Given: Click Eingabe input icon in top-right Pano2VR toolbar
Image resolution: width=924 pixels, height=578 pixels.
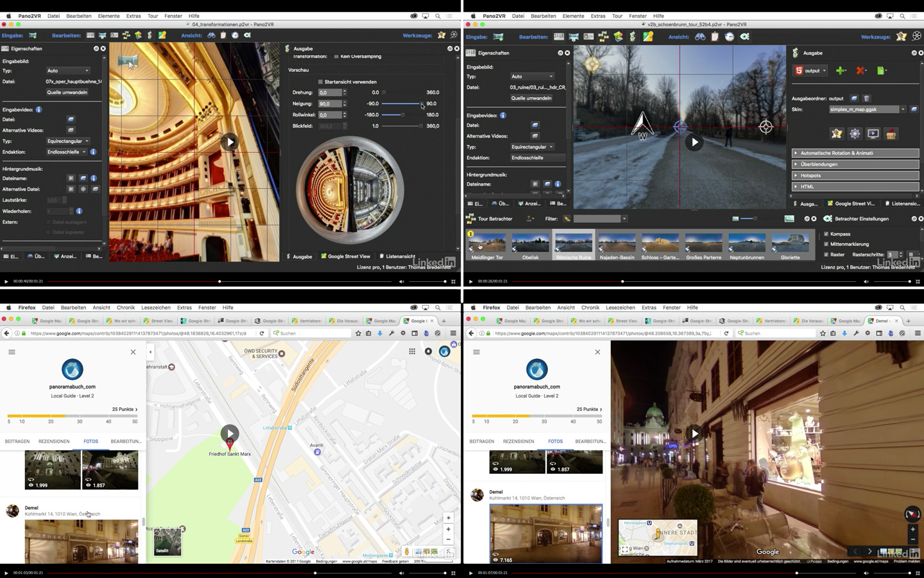Looking at the screenshot, I should (499, 37).
